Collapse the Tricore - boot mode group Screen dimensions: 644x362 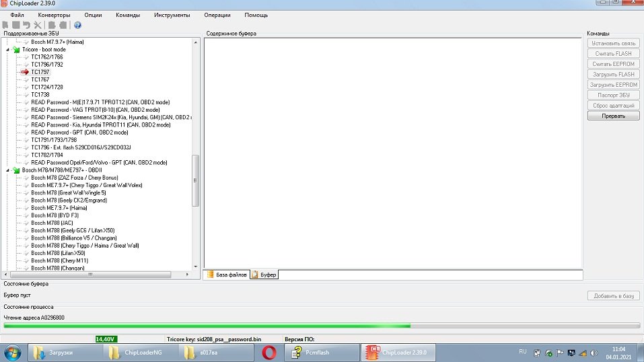[8, 50]
